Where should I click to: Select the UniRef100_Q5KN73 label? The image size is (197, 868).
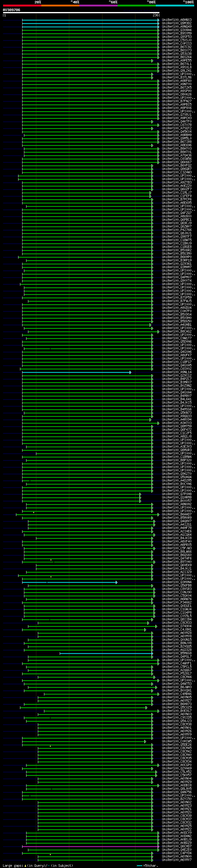(176, 413)
